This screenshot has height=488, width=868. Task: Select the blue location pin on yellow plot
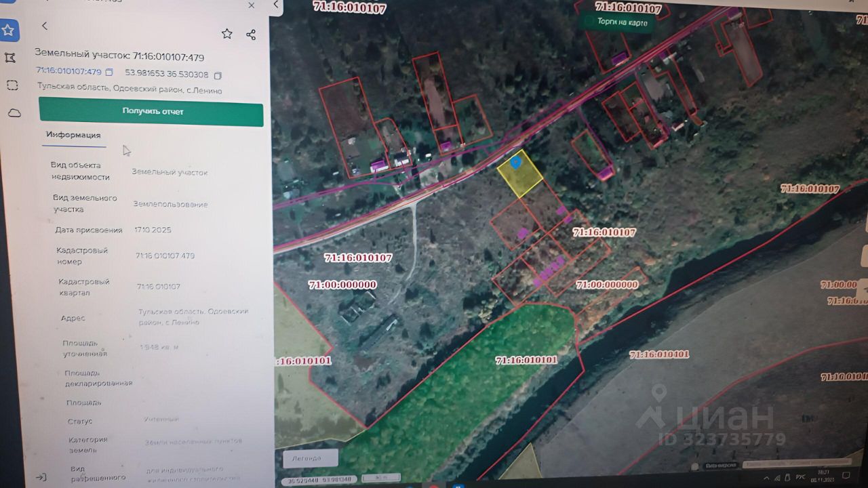tap(515, 161)
